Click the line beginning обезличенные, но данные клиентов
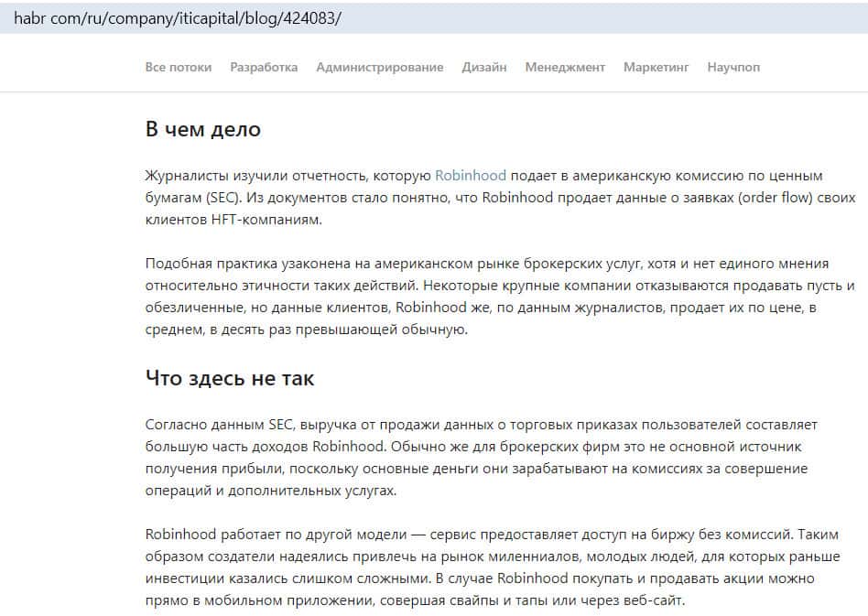This screenshot has width=868, height=616. pos(481,308)
